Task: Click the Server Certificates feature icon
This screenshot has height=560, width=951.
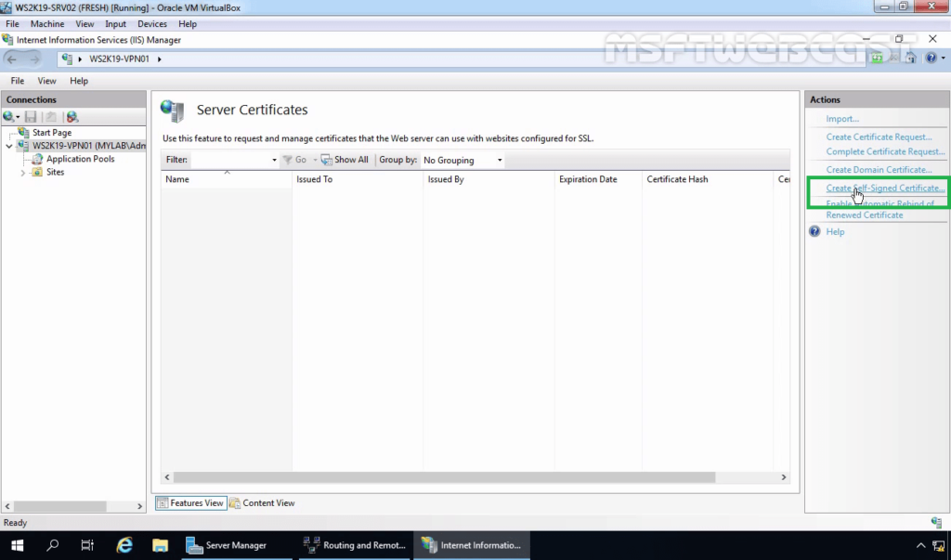Action: (x=172, y=111)
